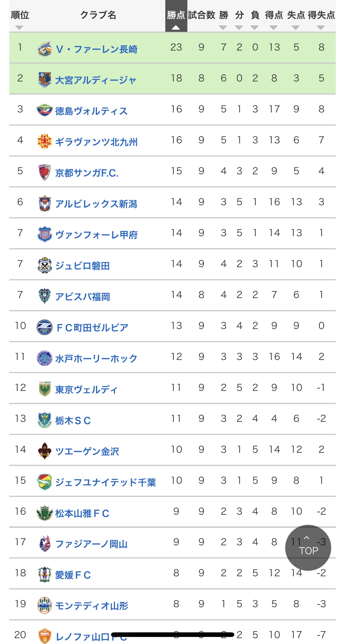Tap the ツエーゲン金沢 fleur-de-lis crest

(x=44, y=451)
